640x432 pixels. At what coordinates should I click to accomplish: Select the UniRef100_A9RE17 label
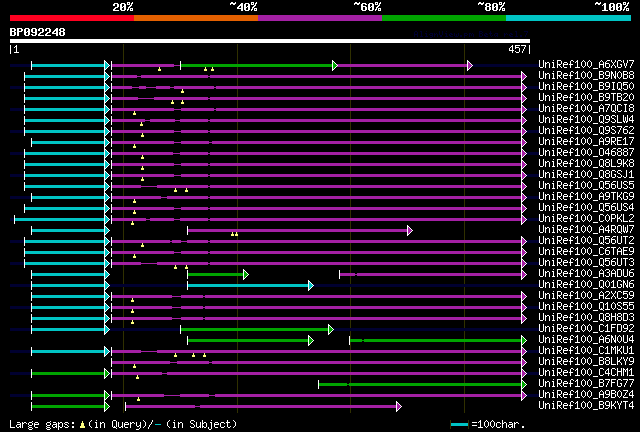(x=586, y=142)
